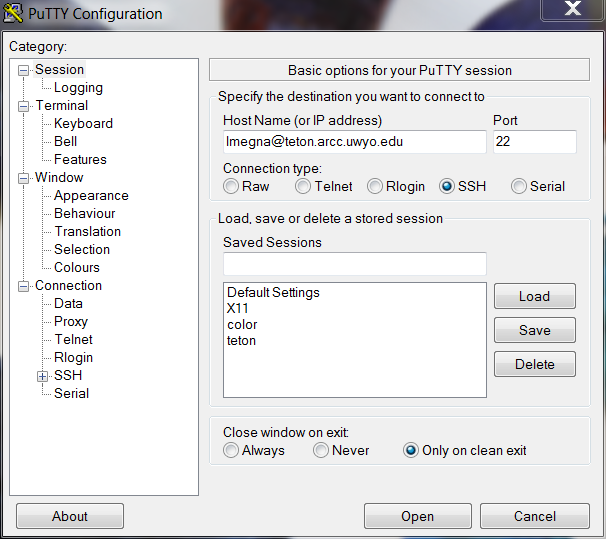Screen dimensions: 606x539
Task: Select SSH connection type radio button
Action: tap(446, 186)
